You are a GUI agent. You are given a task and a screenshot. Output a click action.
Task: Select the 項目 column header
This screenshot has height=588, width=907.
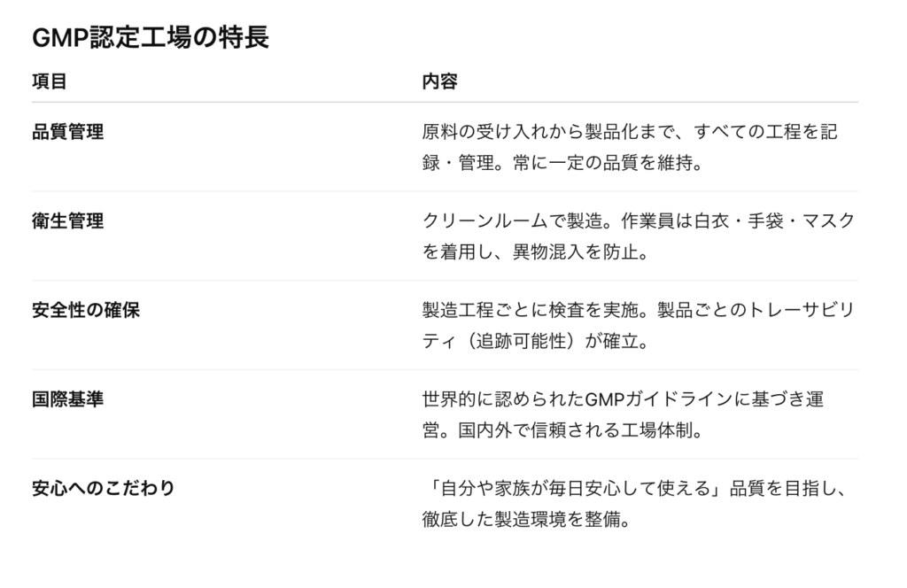pyautogui.click(x=50, y=81)
